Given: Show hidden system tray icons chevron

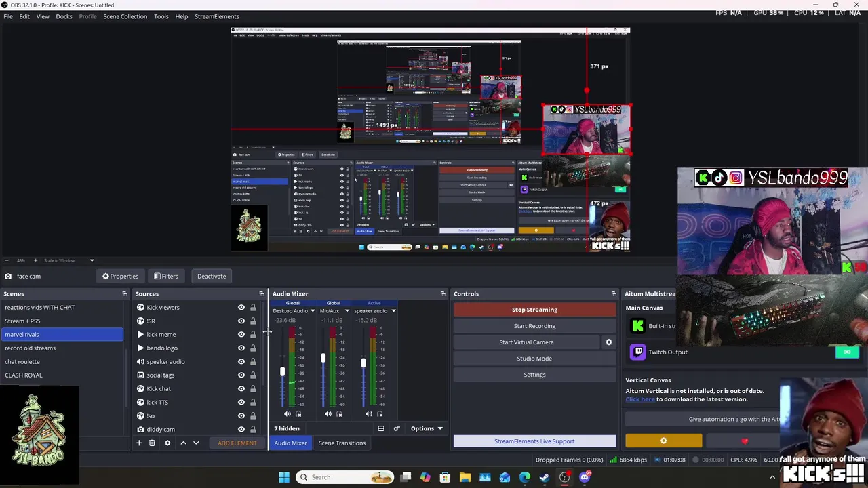Looking at the screenshot, I should pyautogui.click(x=772, y=477).
